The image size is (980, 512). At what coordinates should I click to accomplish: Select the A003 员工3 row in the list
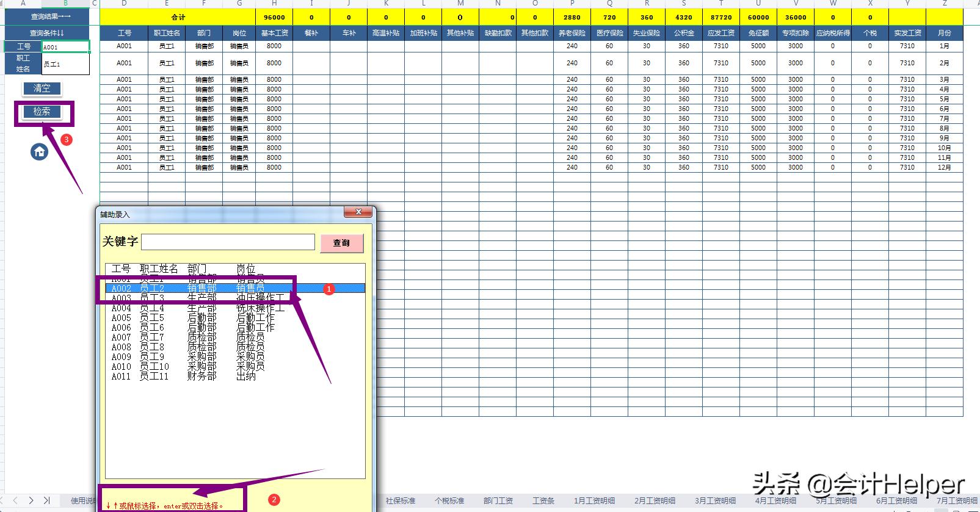pos(235,298)
